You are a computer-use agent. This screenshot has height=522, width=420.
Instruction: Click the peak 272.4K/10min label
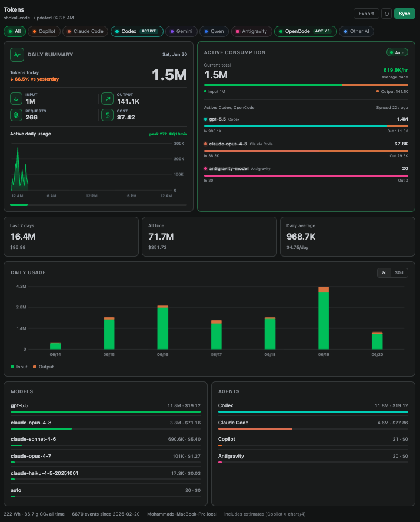coord(168,134)
